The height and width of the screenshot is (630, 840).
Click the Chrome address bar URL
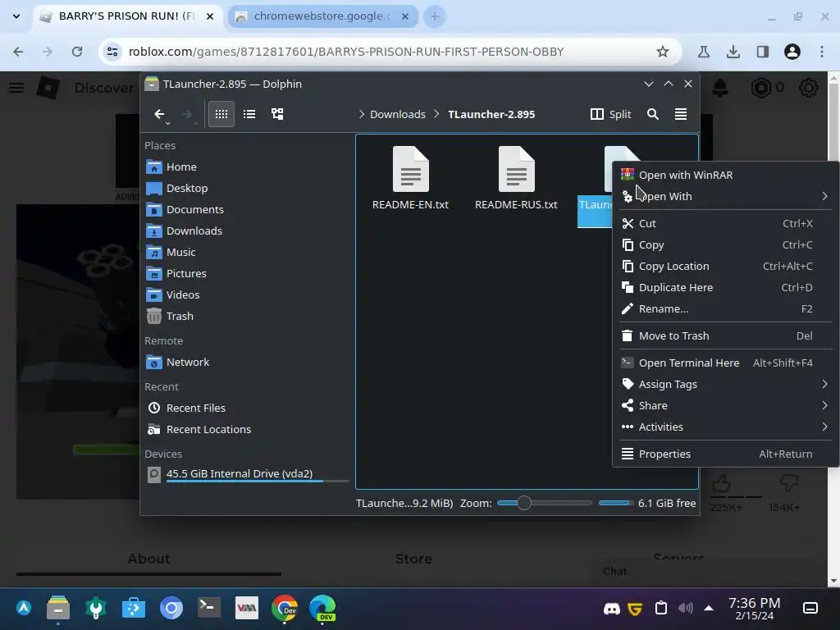pyautogui.click(x=346, y=52)
